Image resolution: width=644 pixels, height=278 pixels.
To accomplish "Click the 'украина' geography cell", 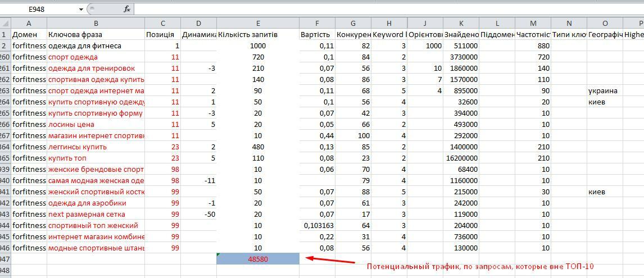I will coord(605,91).
